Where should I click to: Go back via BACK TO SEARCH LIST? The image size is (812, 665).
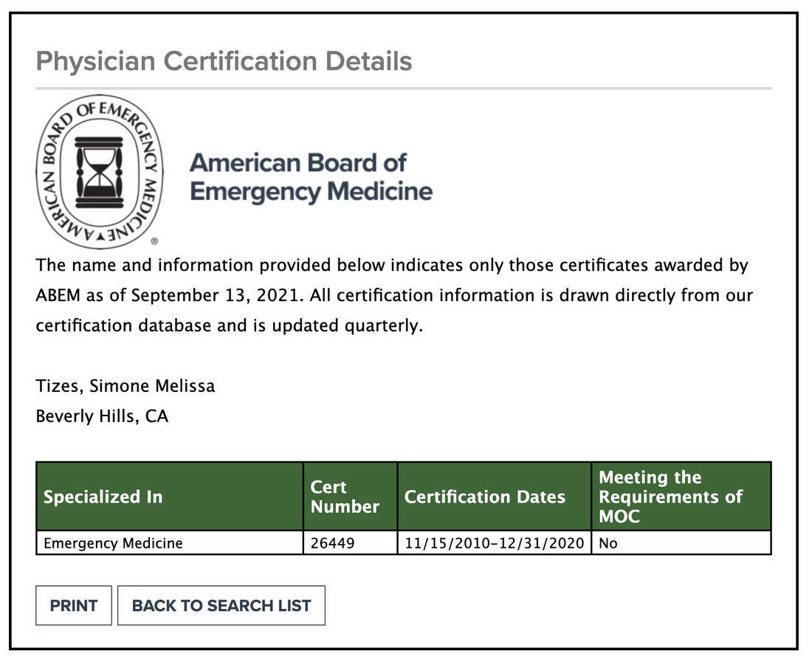221,605
